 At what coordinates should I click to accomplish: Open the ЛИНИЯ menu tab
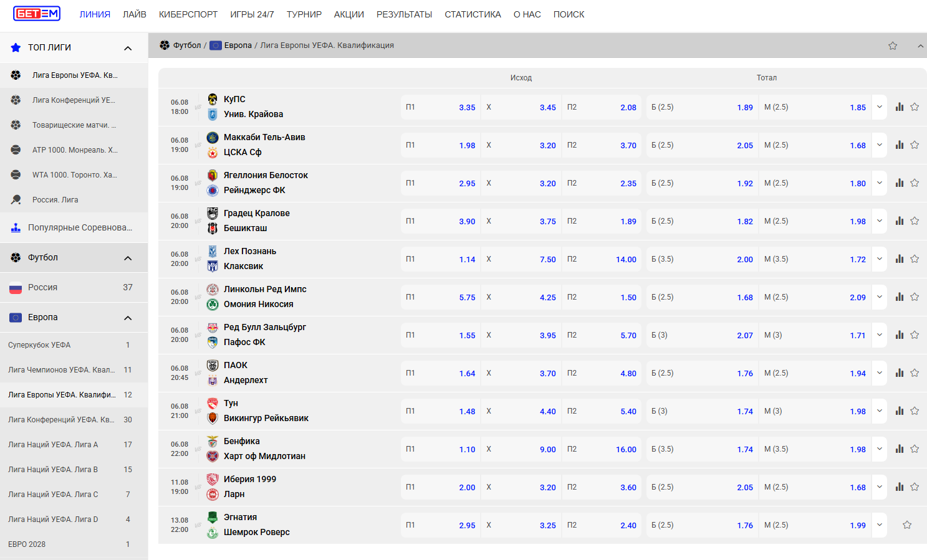coord(95,14)
